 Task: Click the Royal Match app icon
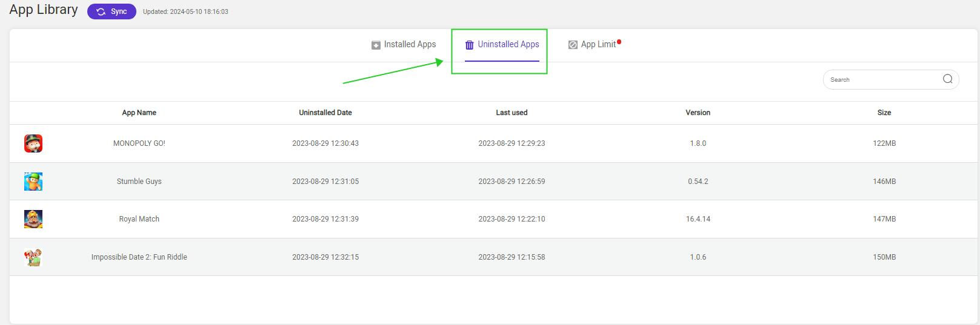click(x=33, y=219)
